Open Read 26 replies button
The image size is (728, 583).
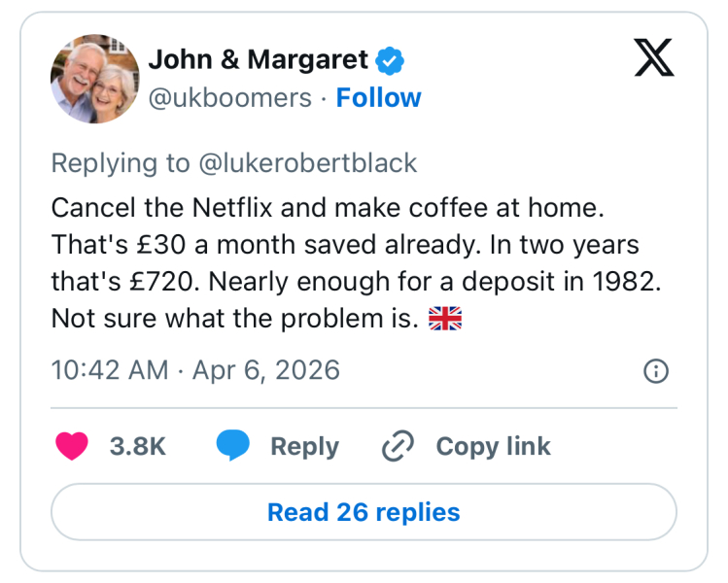(x=364, y=512)
